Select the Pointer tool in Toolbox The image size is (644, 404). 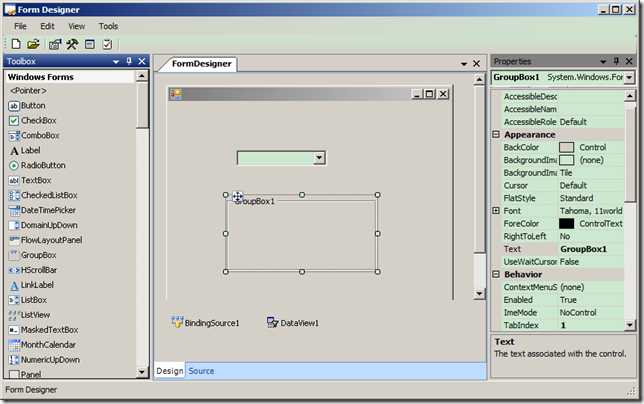(x=28, y=90)
